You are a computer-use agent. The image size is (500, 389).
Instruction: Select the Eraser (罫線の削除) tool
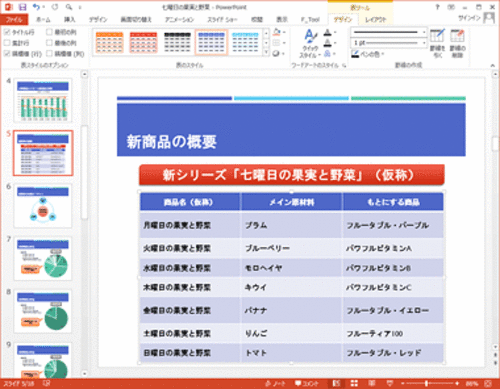[x=457, y=43]
